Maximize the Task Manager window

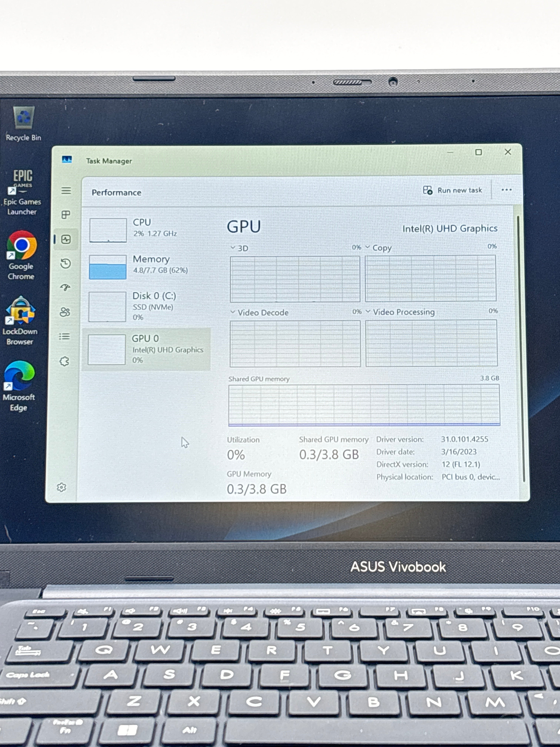click(x=478, y=152)
